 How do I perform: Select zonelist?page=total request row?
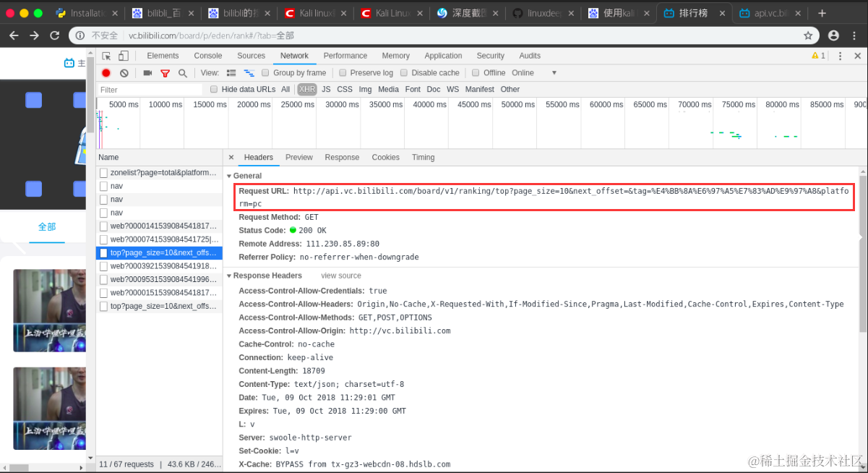pos(159,173)
